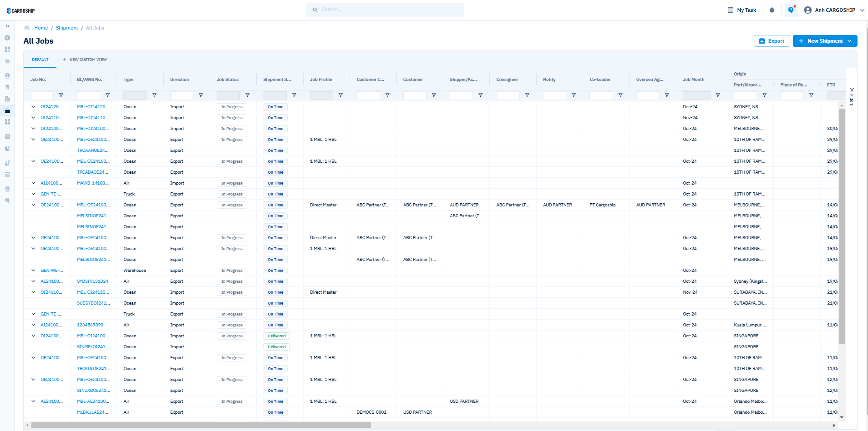Add a New Custom View tab
This screenshot has width=868, height=431.
point(85,60)
